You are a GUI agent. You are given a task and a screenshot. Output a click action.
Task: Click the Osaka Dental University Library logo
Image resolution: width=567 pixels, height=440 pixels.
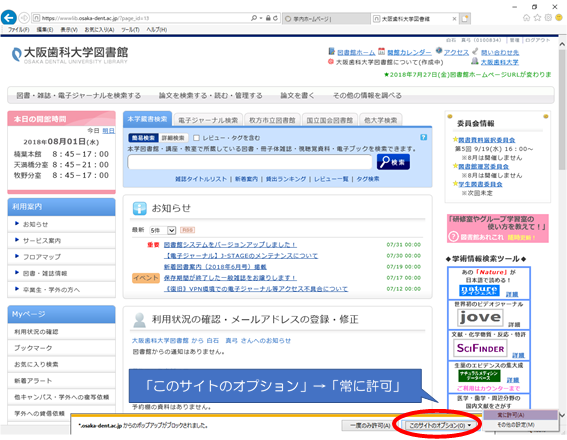[x=70, y=55]
